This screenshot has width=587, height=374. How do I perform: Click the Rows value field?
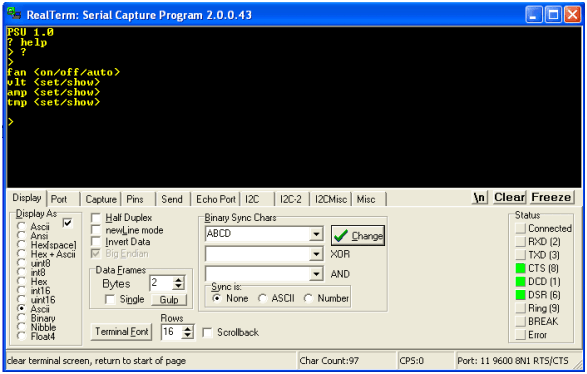(172, 332)
